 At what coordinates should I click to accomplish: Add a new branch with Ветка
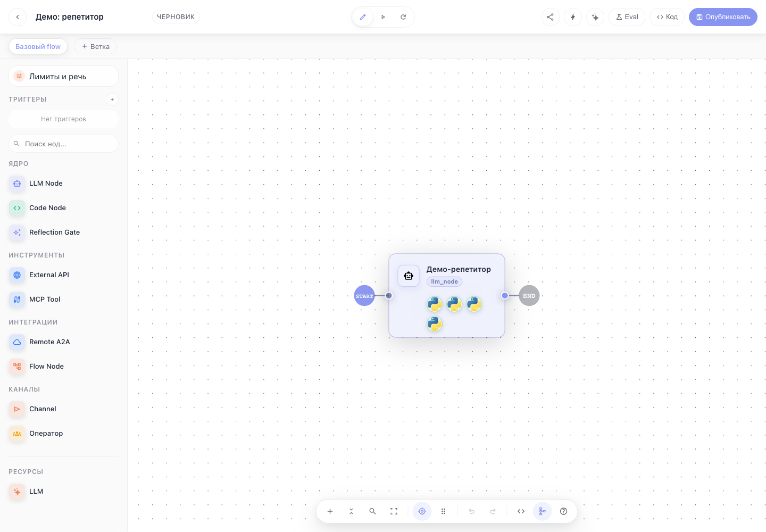(95, 46)
